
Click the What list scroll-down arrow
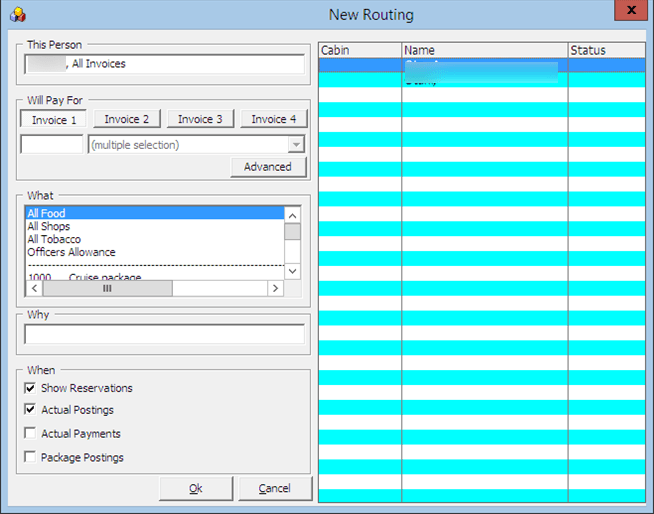(292, 271)
